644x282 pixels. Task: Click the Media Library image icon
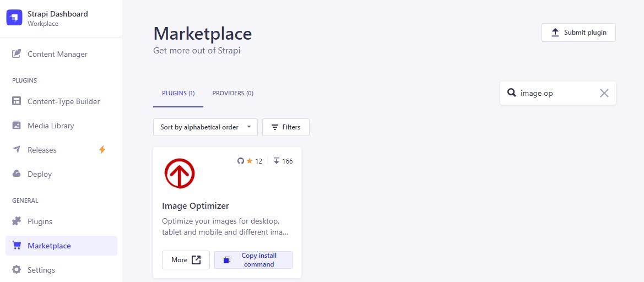pos(17,125)
